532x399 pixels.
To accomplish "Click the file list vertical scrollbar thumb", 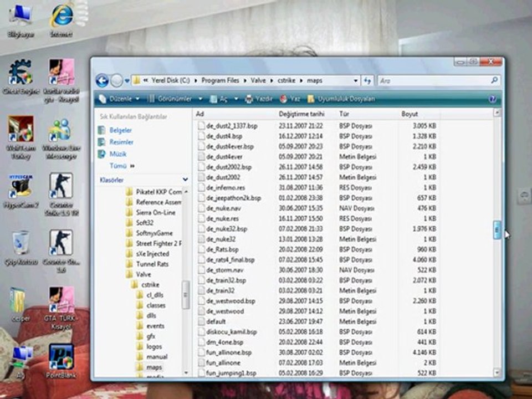I will (x=497, y=230).
